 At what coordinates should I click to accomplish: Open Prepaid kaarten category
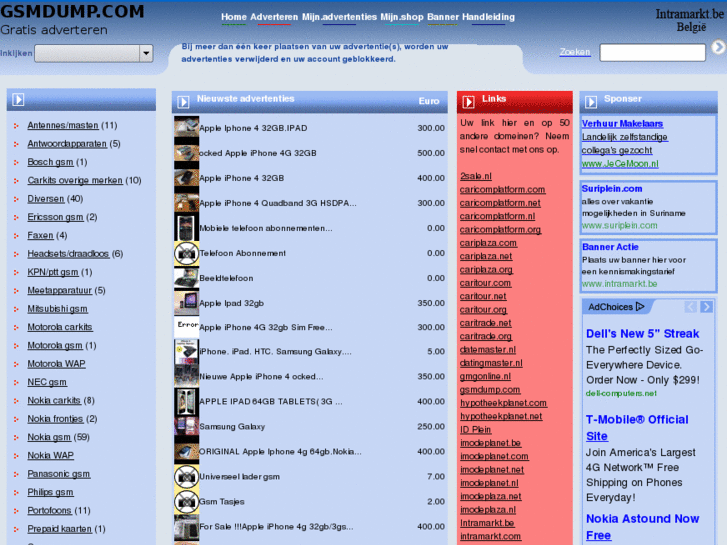click(59, 529)
